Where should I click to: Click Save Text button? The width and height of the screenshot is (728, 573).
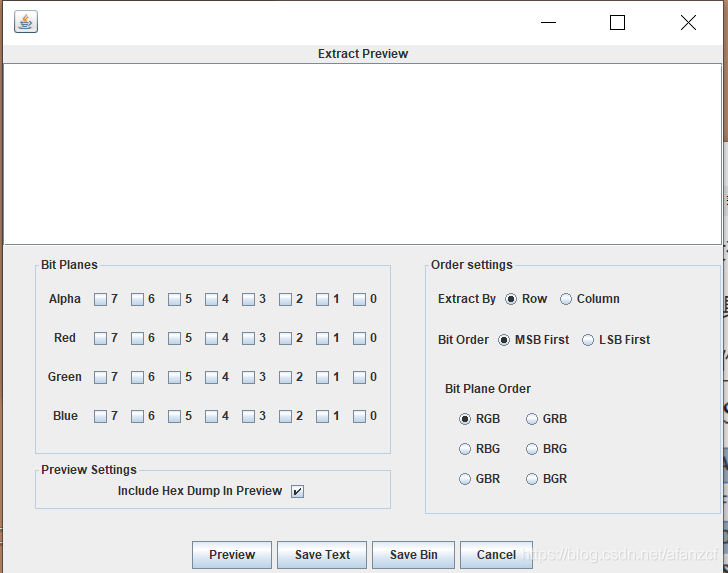tap(322, 555)
